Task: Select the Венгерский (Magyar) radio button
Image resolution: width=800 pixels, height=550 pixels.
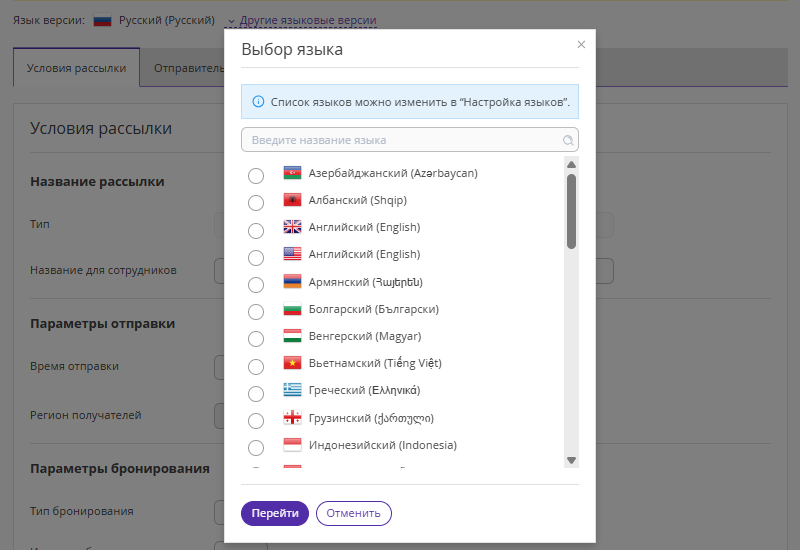Action: [x=256, y=339]
